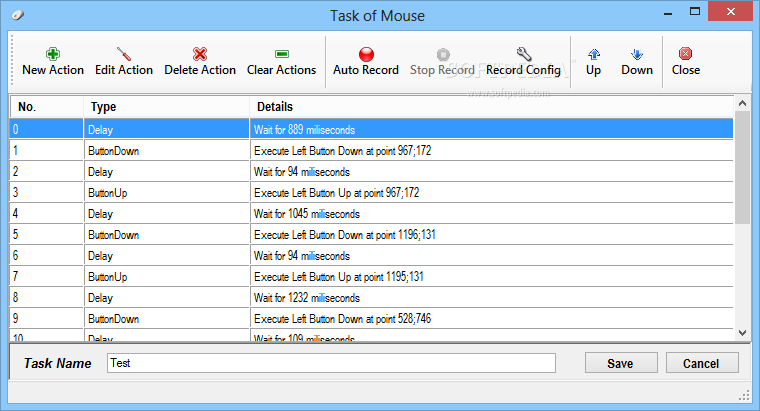Click the window resize grip corner
The width and height of the screenshot is (760, 411).
click(x=744, y=396)
